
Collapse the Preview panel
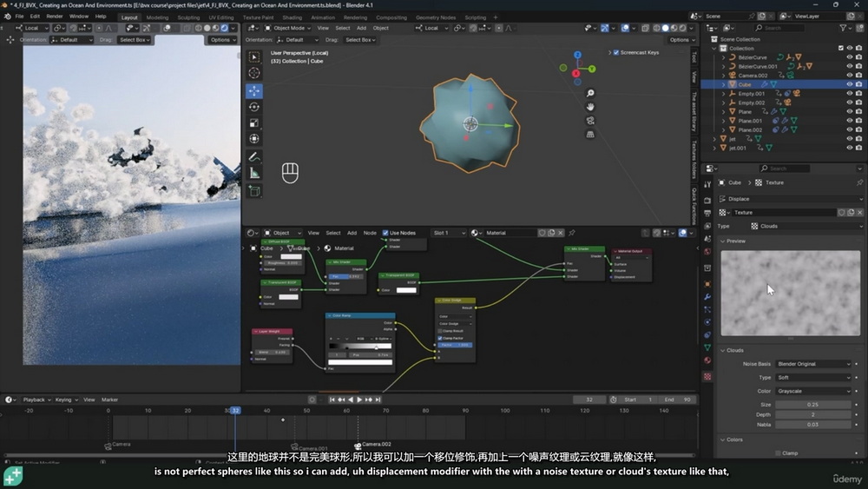[x=735, y=241]
